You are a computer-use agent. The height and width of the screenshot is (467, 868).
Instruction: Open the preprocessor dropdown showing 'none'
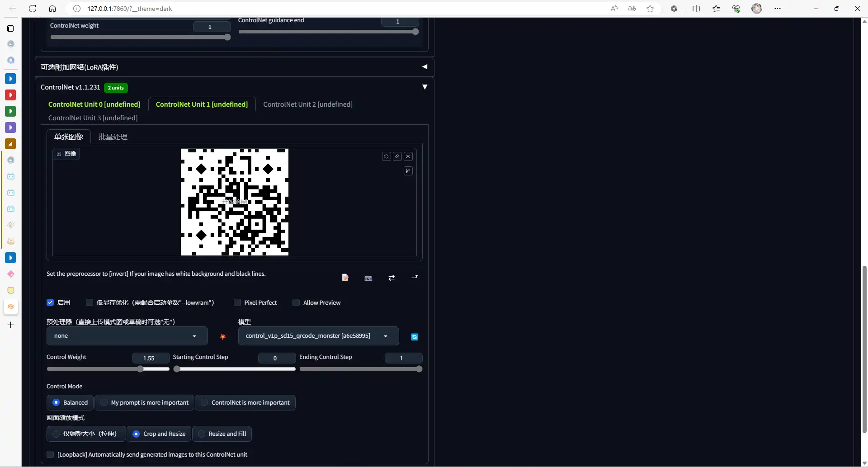127,336
